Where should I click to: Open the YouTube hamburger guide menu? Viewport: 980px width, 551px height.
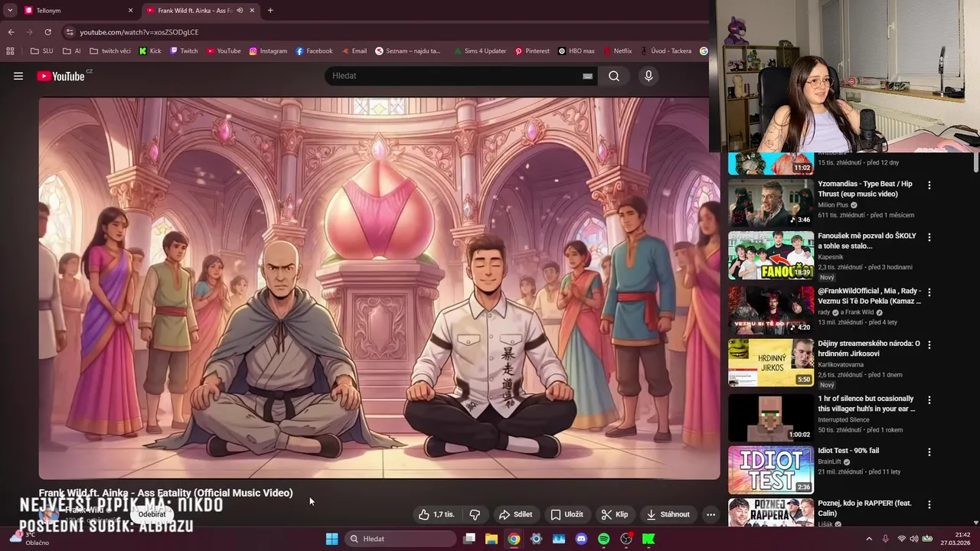click(x=18, y=76)
